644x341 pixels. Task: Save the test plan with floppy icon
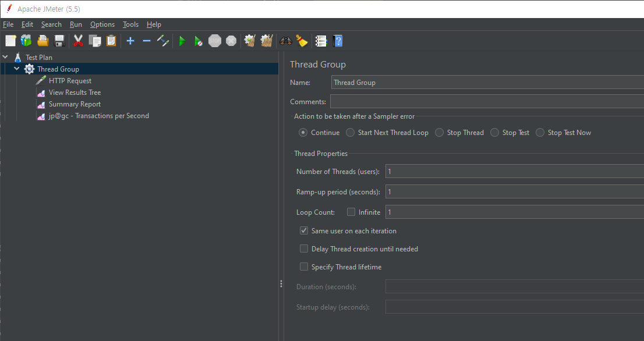point(59,41)
